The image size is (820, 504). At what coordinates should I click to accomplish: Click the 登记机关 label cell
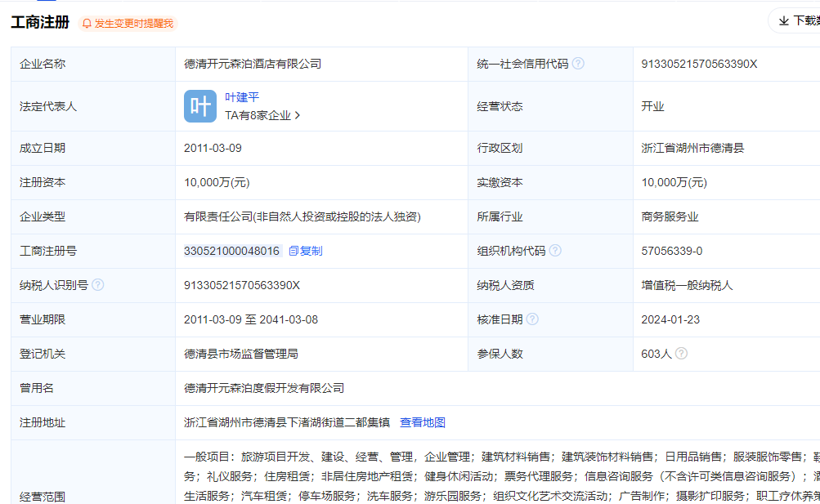click(x=93, y=354)
